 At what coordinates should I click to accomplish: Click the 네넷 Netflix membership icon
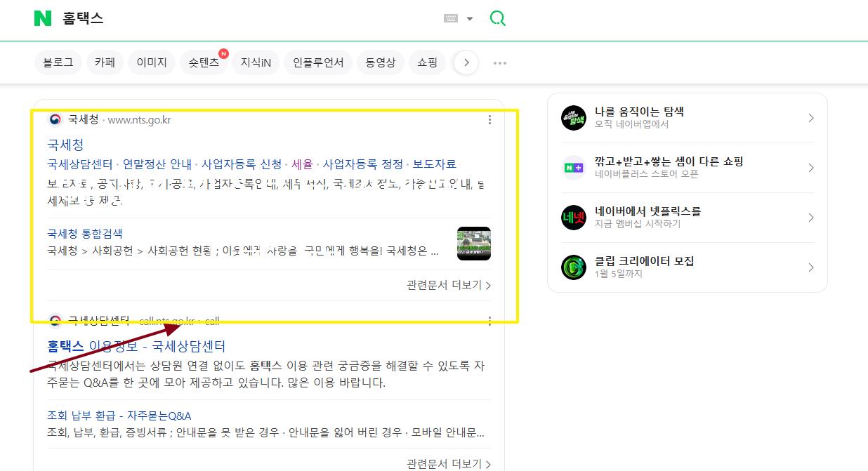point(574,218)
